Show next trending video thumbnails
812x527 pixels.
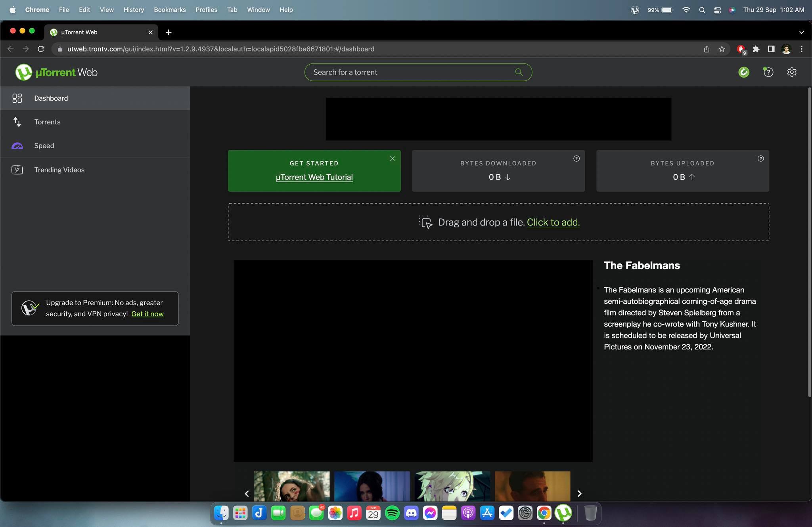(579, 493)
